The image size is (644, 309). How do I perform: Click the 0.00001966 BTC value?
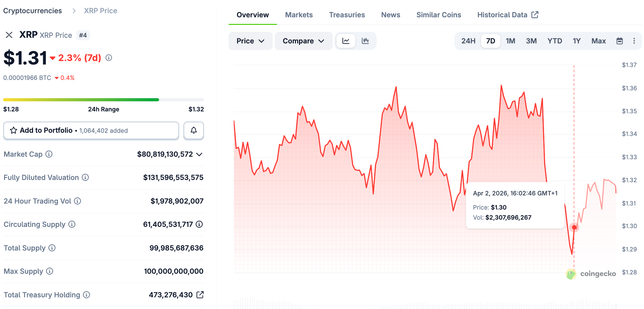(27, 78)
